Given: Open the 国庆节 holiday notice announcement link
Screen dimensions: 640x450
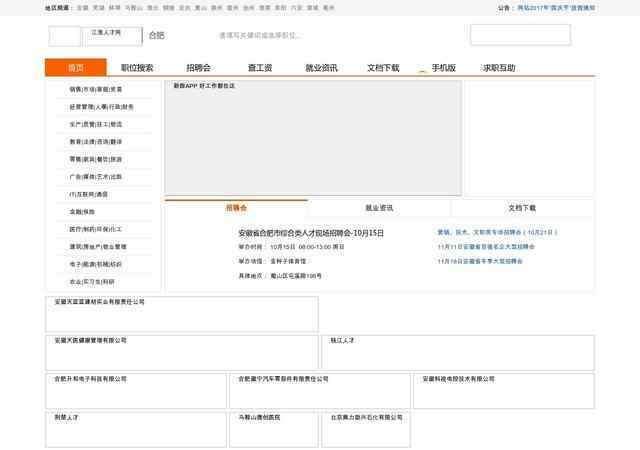Looking at the screenshot, I should [556, 8].
